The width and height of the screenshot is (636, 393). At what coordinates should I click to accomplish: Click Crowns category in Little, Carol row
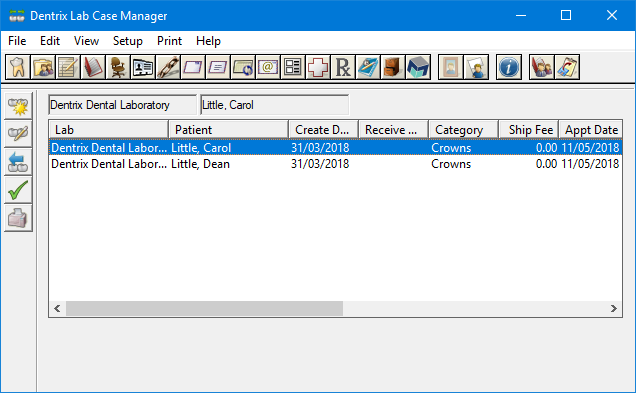[451, 148]
